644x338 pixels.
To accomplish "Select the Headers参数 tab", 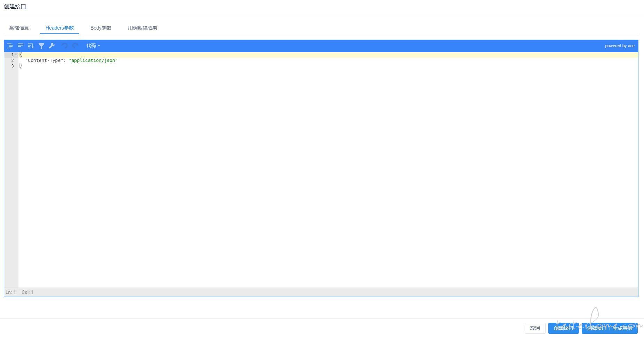I will (59, 28).
